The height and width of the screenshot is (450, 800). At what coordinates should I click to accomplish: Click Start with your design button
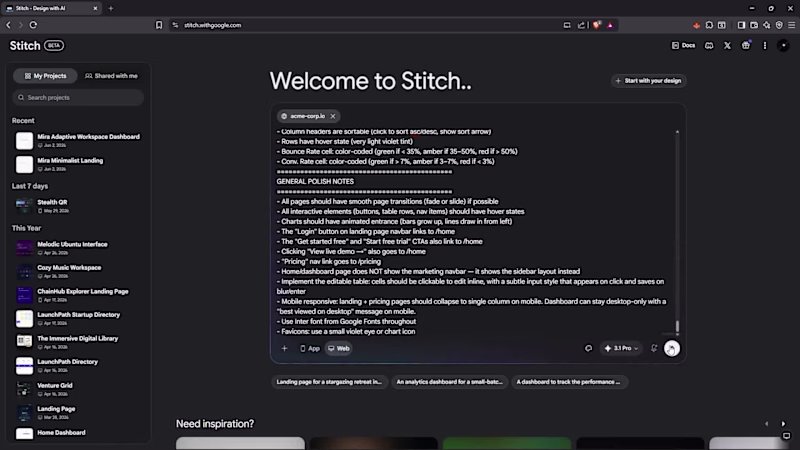click(x=648, y=81)
